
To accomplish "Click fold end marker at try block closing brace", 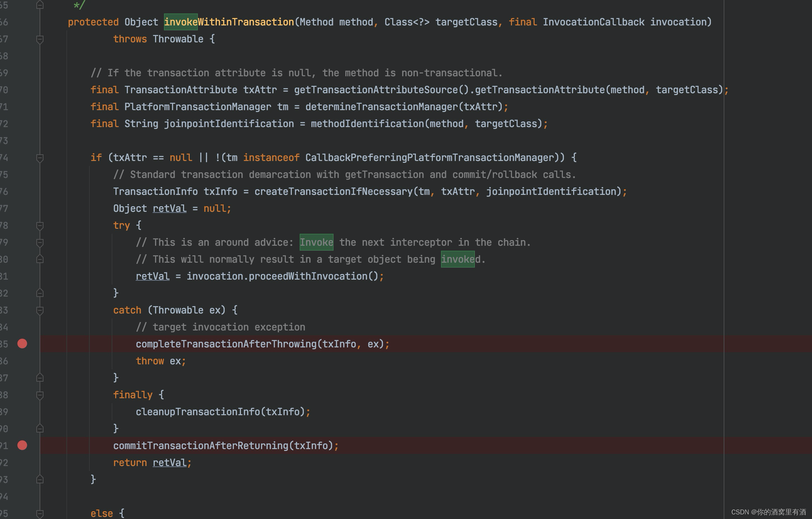I will [x=40, y=293].
